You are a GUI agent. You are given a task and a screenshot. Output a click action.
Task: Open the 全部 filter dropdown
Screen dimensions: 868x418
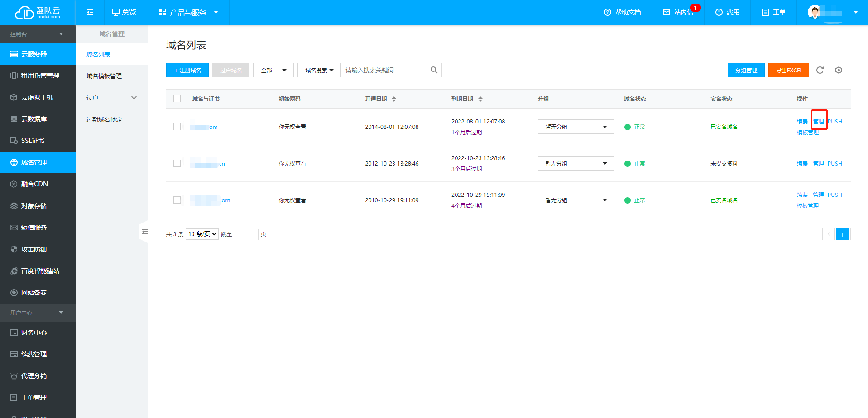(273, 70)
